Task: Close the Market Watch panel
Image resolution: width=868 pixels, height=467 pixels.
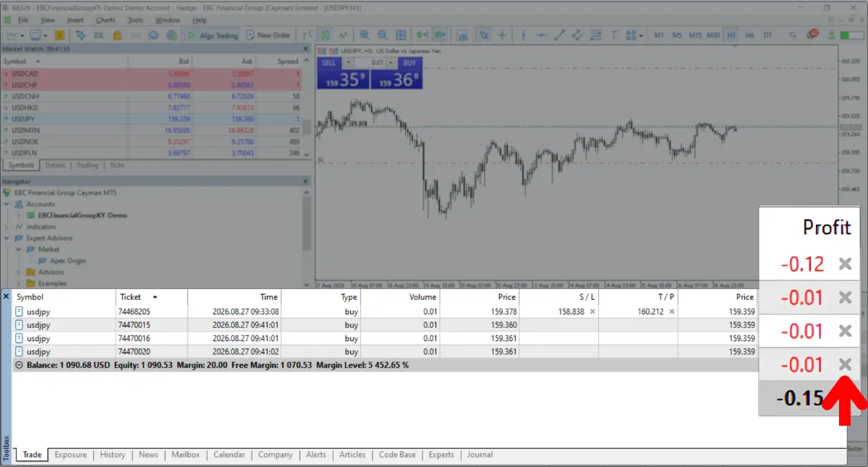Action: point(306,49)
